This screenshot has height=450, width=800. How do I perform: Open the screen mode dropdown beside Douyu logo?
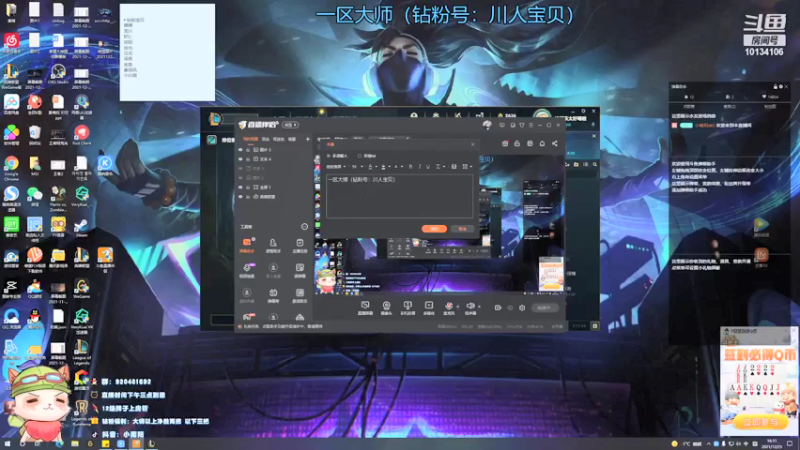click(291, 124)
